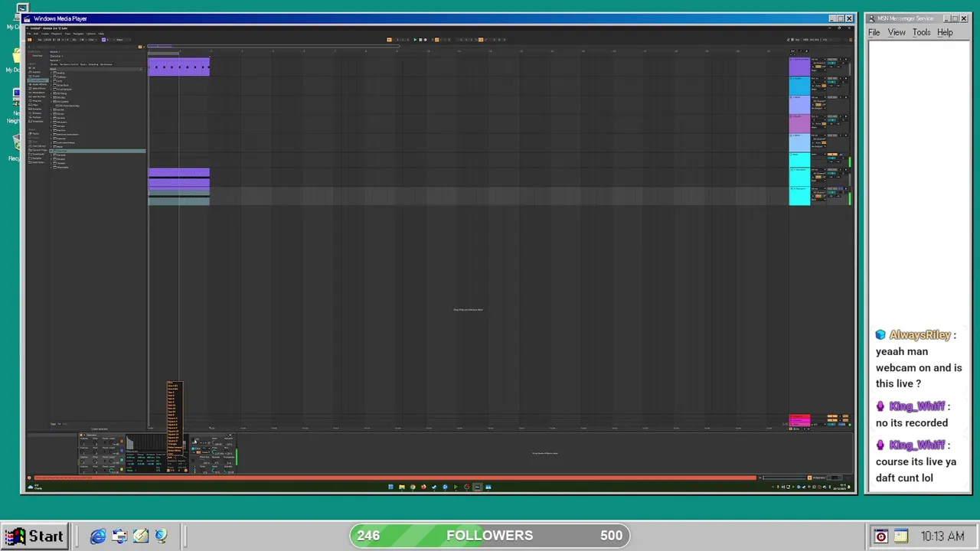Screen dimensions: 980x551
Task: Click the Arrangement Record button
Action: (426, 40)
